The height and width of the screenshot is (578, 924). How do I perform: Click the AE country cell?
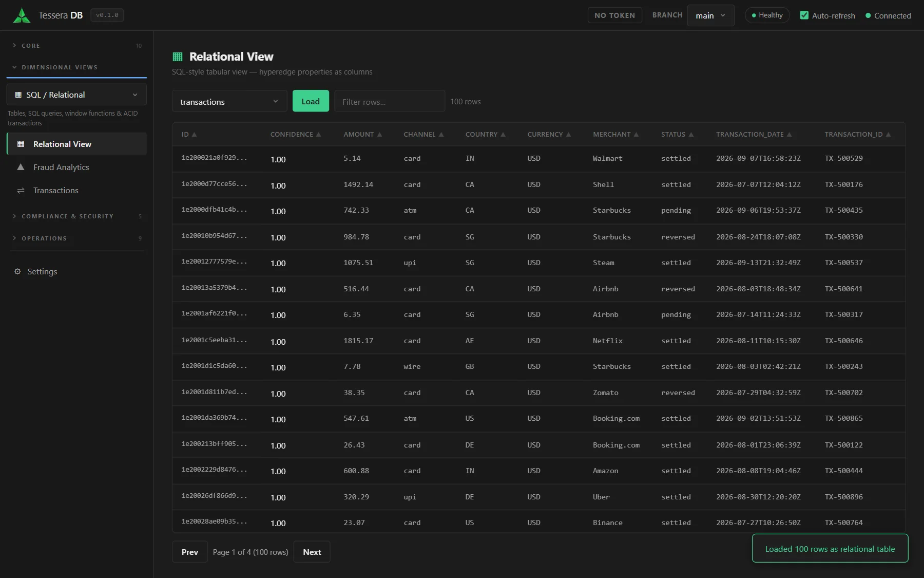tap(469, 341)
